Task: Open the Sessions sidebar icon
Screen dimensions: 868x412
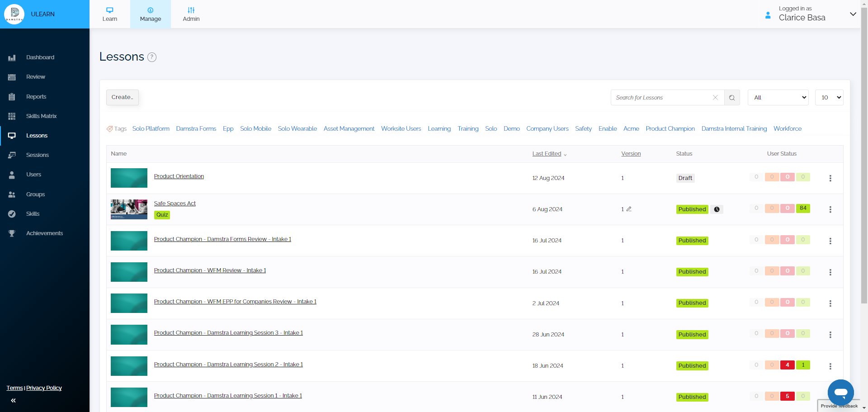Action: pyautogui.click(x=12, y=155)
